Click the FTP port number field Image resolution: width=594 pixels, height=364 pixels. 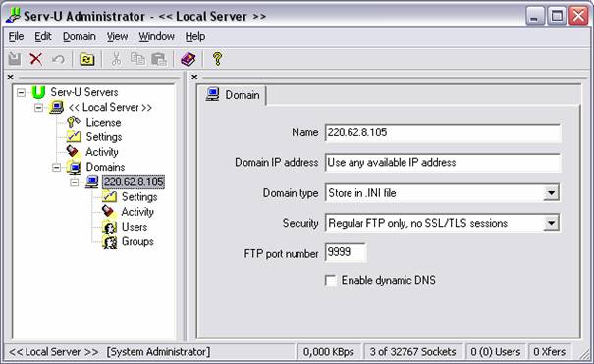pyautogui.click(x=346, y=252)
